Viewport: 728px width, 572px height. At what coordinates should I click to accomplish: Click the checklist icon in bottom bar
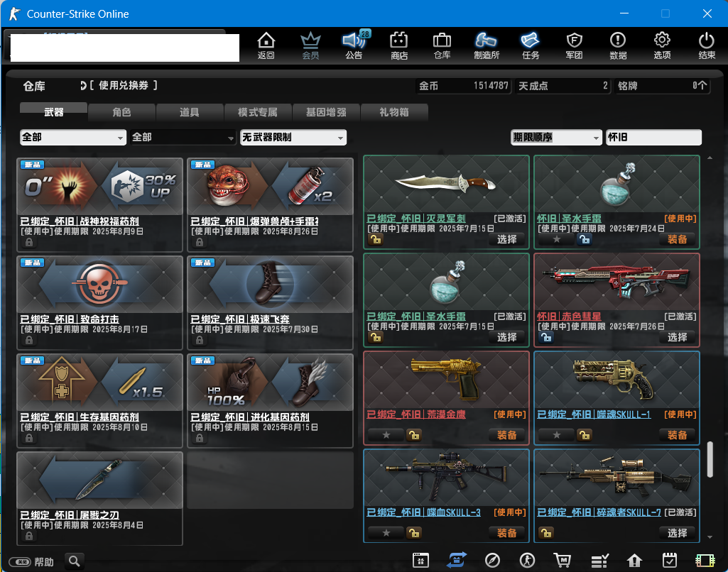[x=599, y=561]
